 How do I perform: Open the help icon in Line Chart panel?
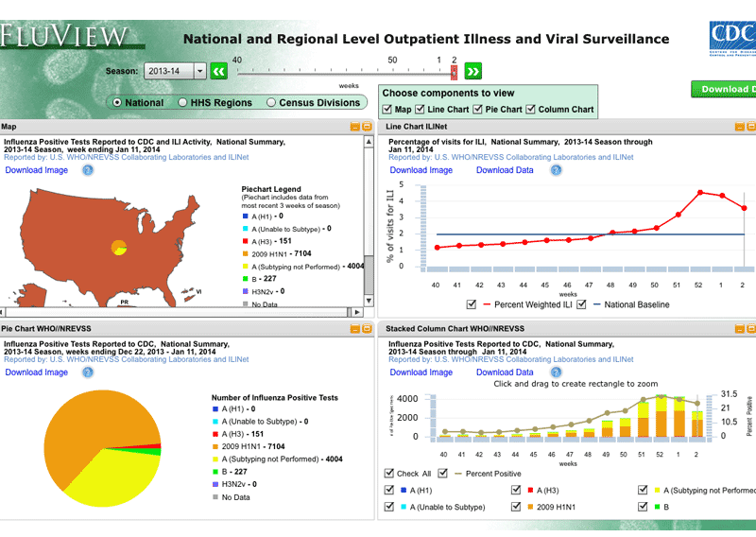[556, 170]
